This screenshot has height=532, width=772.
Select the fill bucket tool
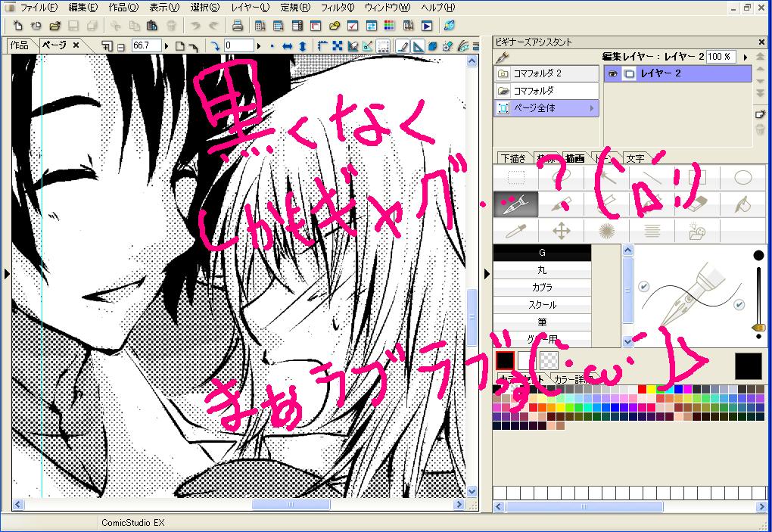point(742,204)
